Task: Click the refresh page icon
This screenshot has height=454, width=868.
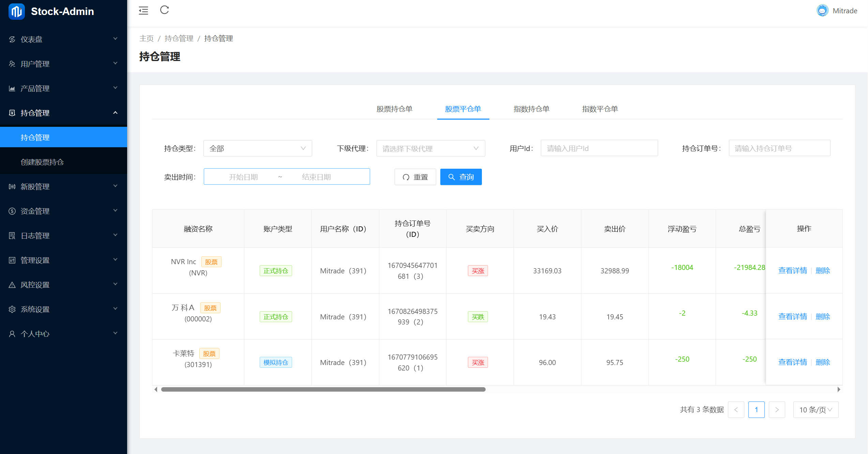Action: click(165, 10)
